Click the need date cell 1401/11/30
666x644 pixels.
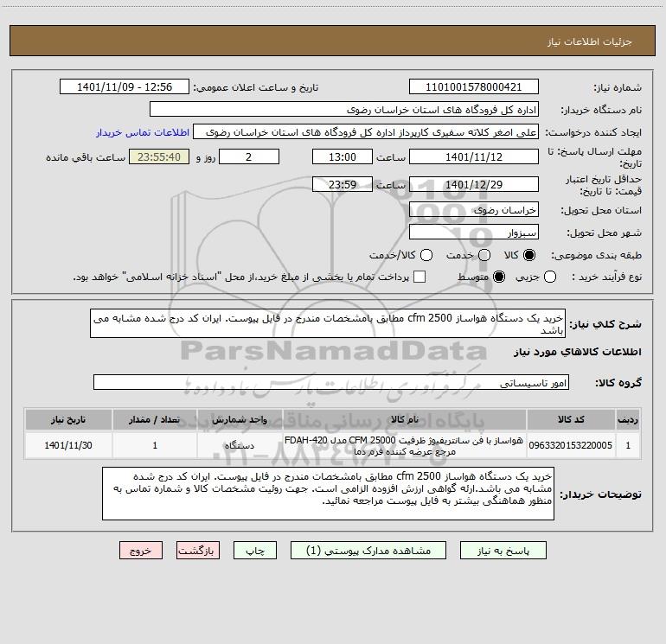click(68, 445)
